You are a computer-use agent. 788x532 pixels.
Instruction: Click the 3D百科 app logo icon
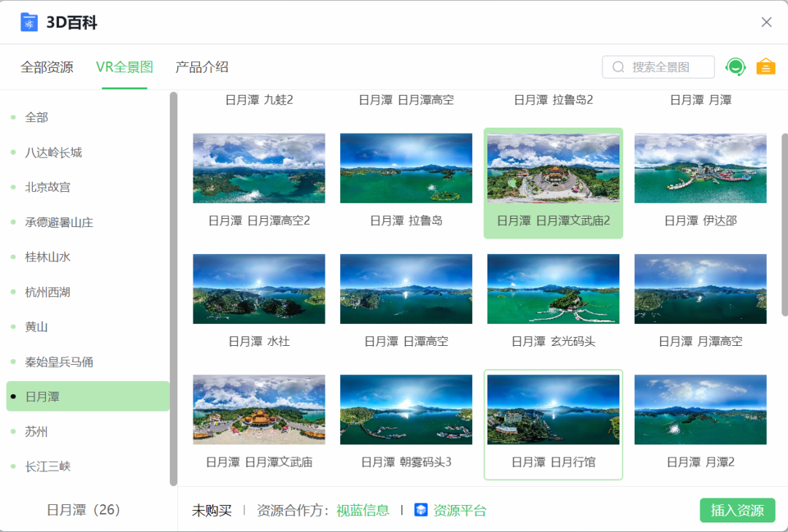coord(29,22)
